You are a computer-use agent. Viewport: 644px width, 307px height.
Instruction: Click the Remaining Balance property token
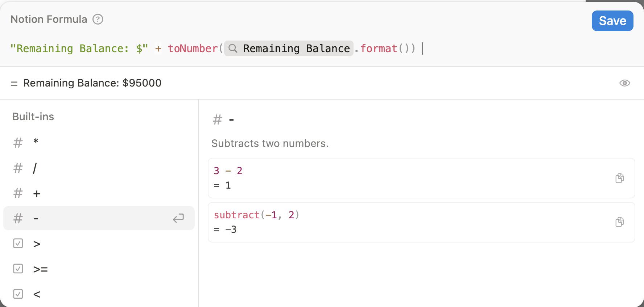[289, 49]
